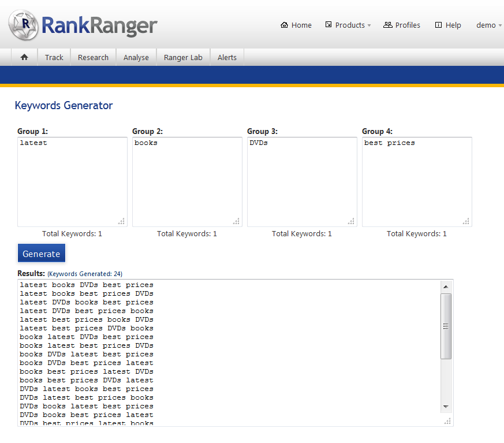Open the Help page
The width and height of the screenshot is (504, 443).
pos(448,25)
